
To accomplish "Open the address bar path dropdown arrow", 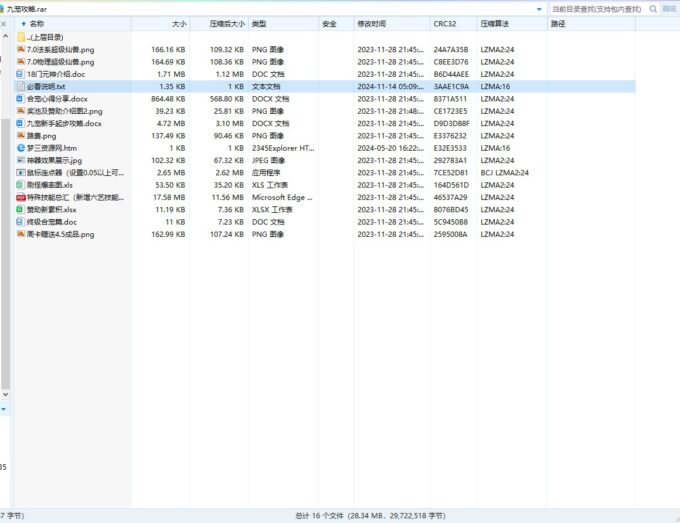I will 541,8.
